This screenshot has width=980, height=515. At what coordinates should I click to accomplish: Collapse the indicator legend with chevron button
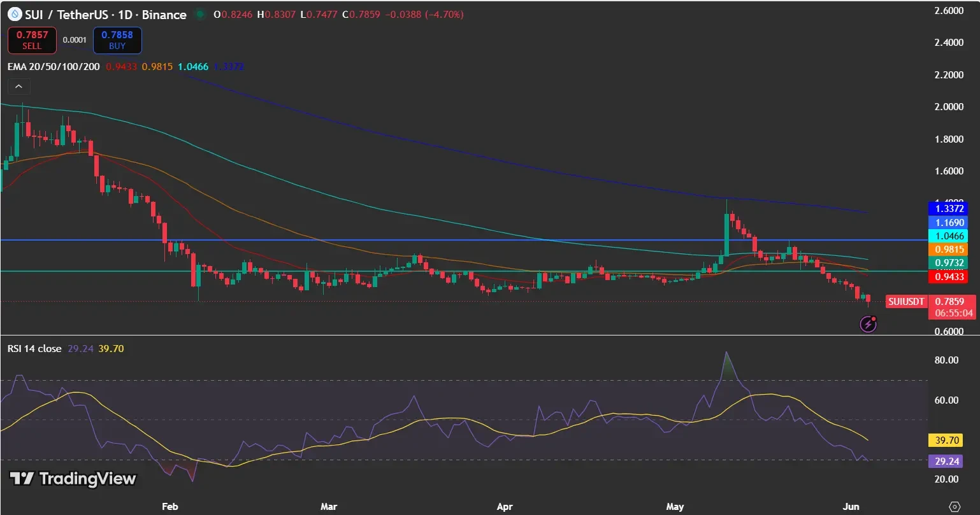point(18,87)
